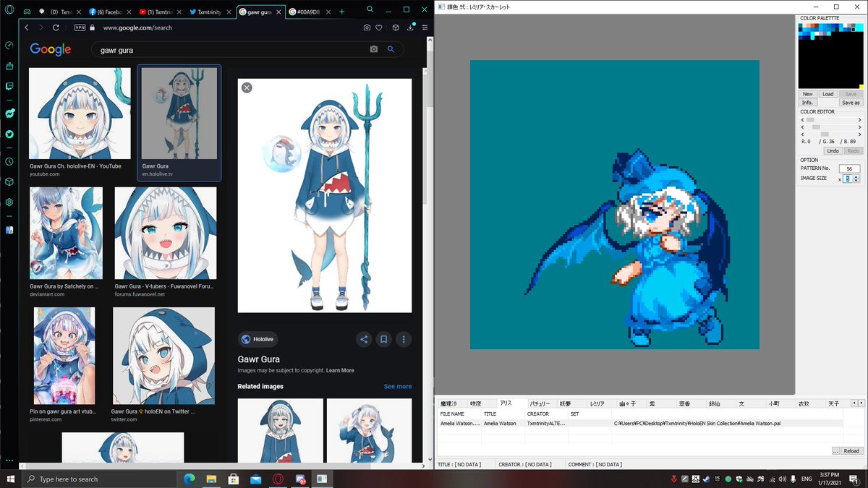Open browser downloads icon
The height and width of the screenshot is (488, 868).
pyautogui.click(x=410, y=27)
